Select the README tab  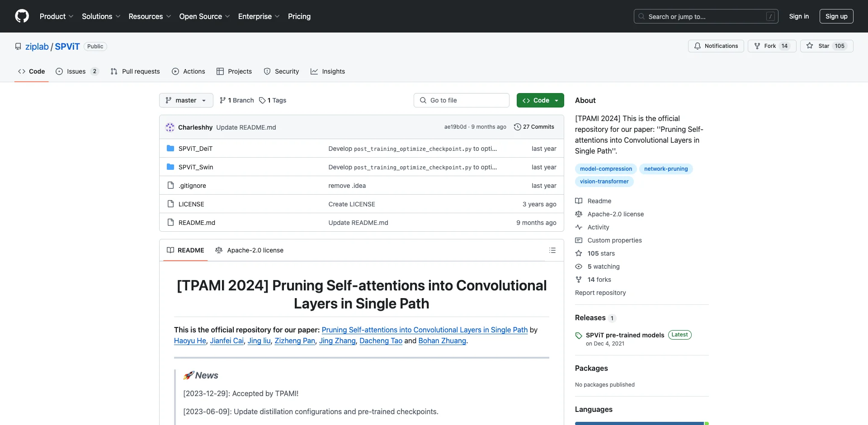(185, 250)
